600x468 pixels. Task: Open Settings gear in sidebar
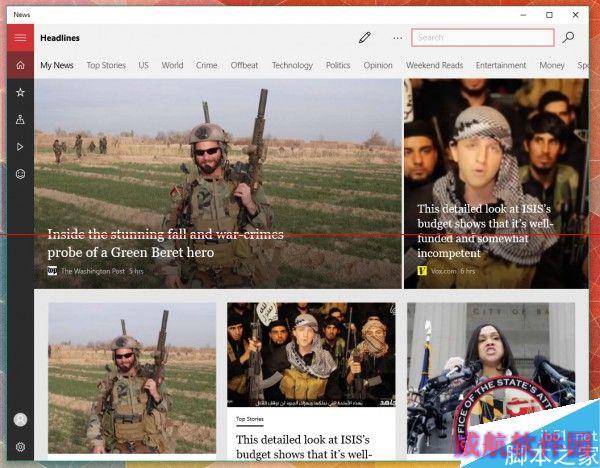[x=20, y=447]
